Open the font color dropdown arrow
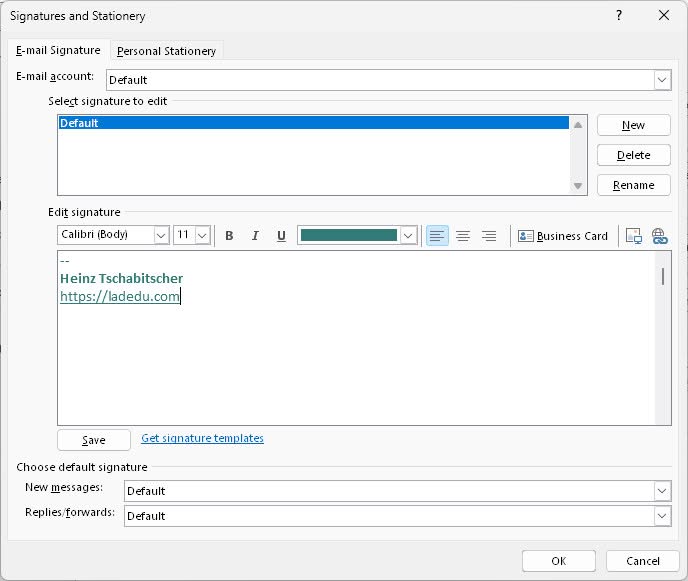688x581 pixels. click(408, 236)
